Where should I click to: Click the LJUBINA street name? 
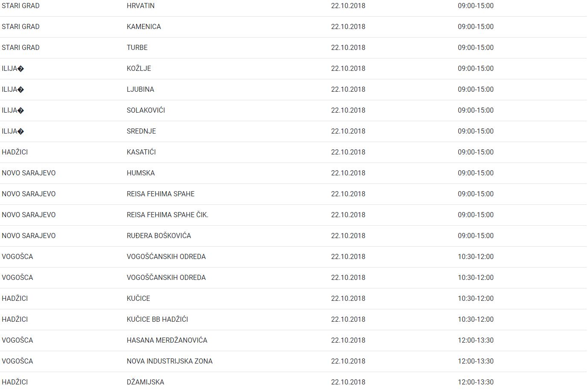click(140, 90)
